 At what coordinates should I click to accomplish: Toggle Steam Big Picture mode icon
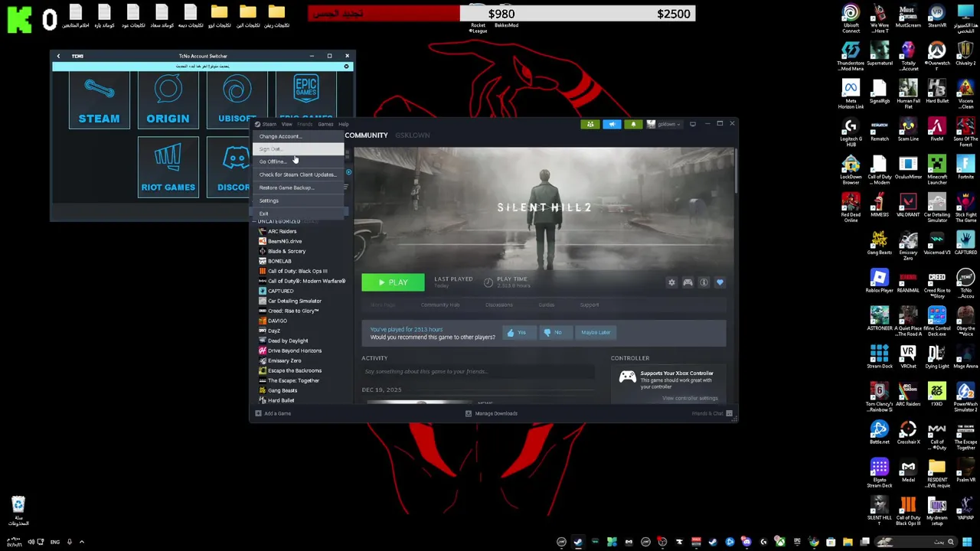[x=693, y=124]
